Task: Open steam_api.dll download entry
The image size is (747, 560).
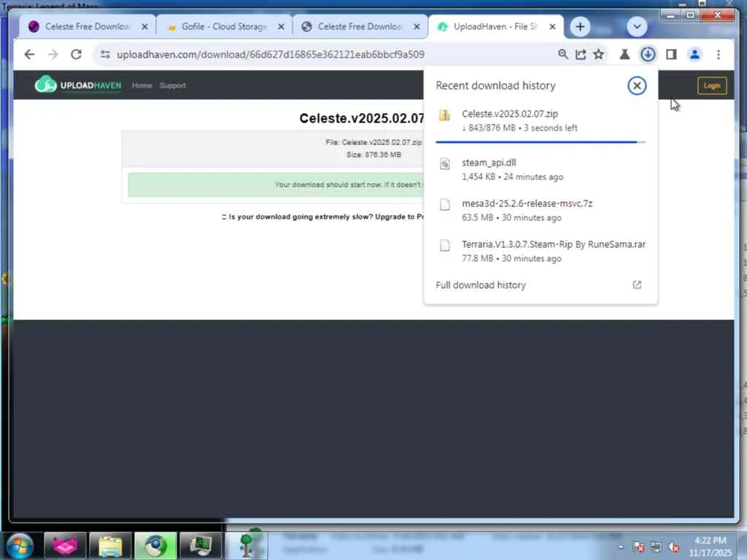Action: tap(541, 169)
